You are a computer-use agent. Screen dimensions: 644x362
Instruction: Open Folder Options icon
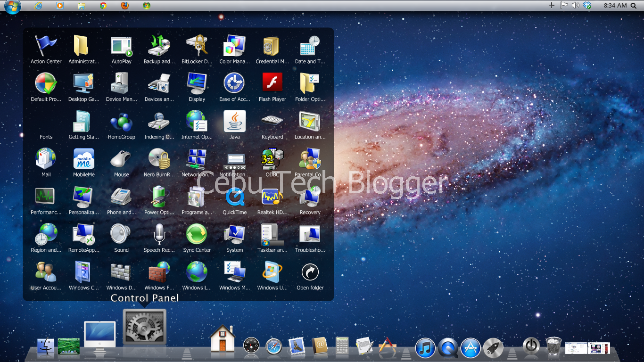310,83
